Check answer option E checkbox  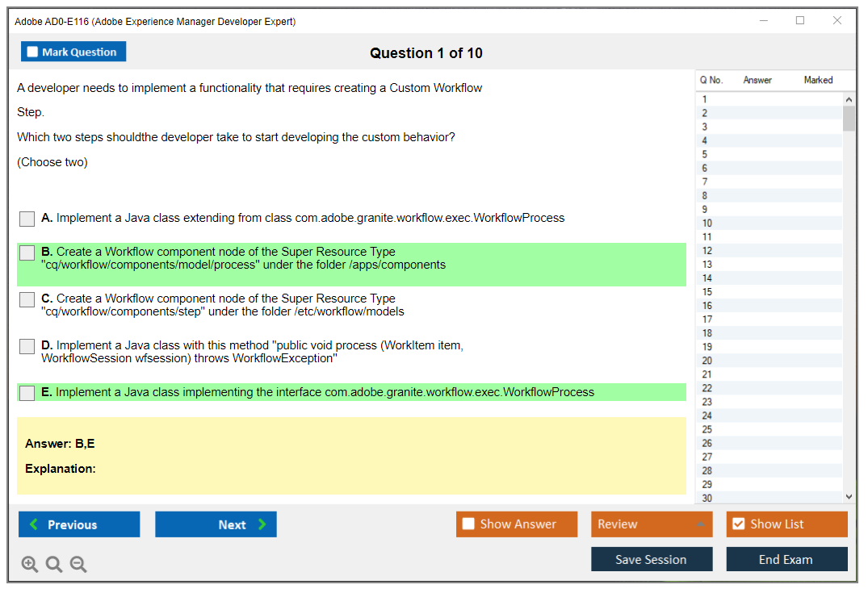click(27, 393)
